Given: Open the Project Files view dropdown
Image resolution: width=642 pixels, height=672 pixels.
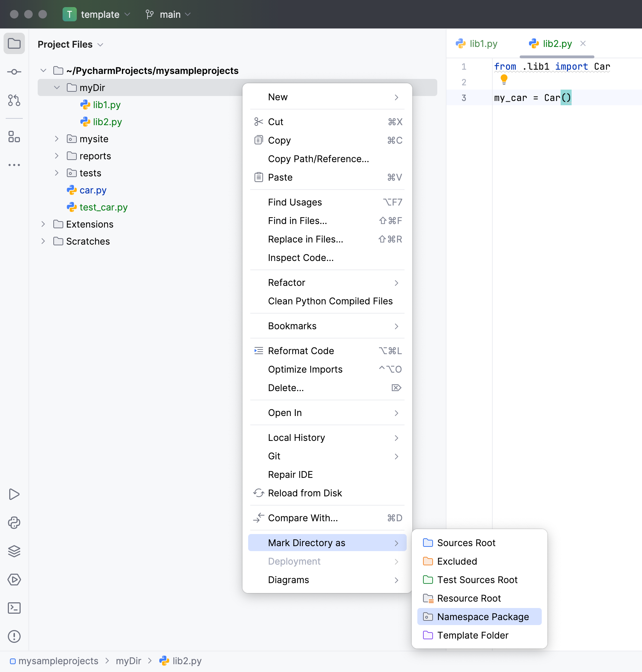Looking at the screenshot, I should [100, 44].
